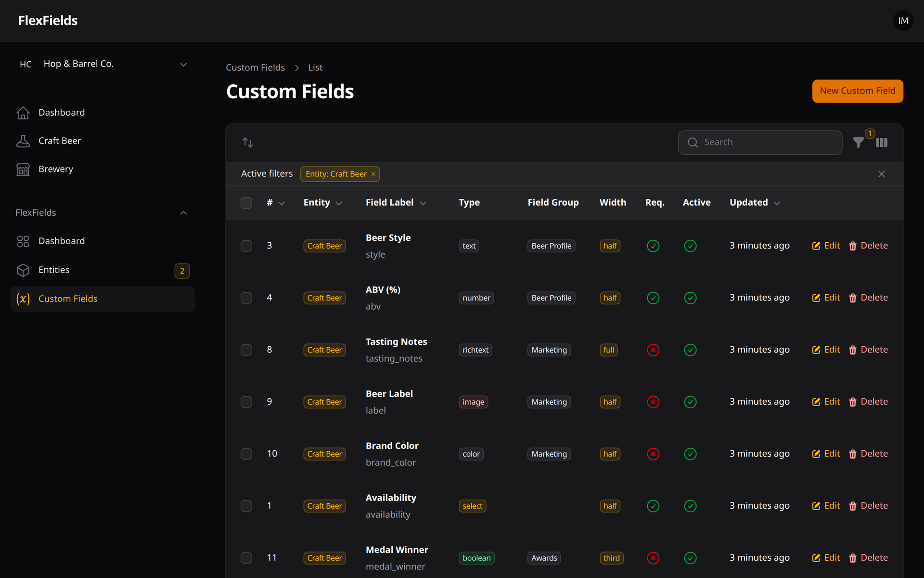Image resolution: width=924 pixels, height=578 pixels.
Task: Click the Custom Fields breadcrumb link
Action: click(x=255, y=68)
